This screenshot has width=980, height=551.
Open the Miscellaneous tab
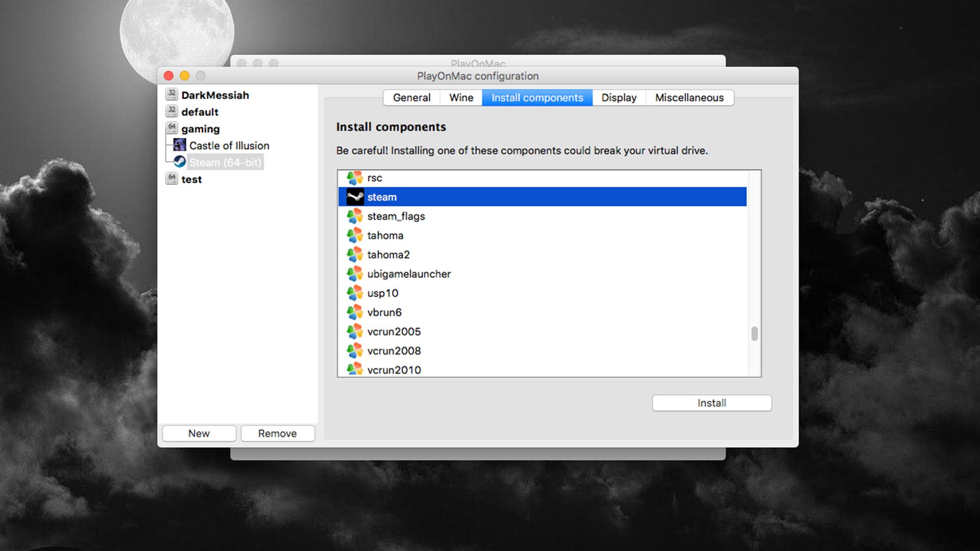pos(690,97)
